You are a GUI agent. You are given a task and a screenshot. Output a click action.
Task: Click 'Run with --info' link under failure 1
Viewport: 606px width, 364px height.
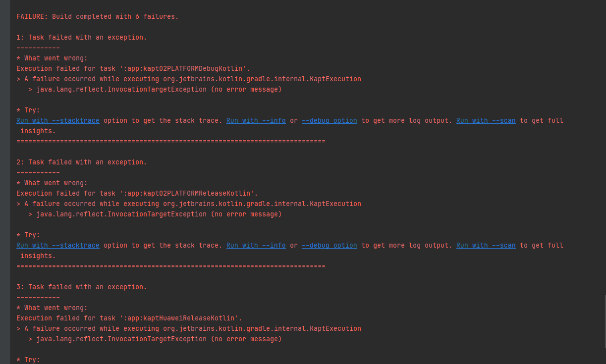(x=256, y=121)
